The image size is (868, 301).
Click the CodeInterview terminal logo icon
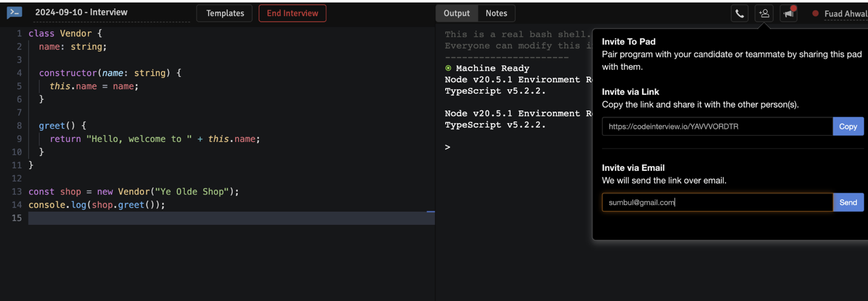(14, 12)
